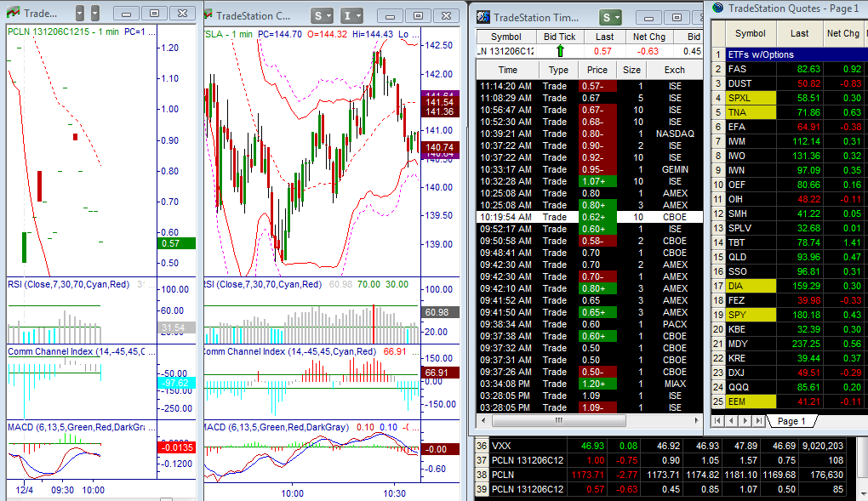Open the S symbol-link dropdown in TSLA chart window

tap(322, 16)
